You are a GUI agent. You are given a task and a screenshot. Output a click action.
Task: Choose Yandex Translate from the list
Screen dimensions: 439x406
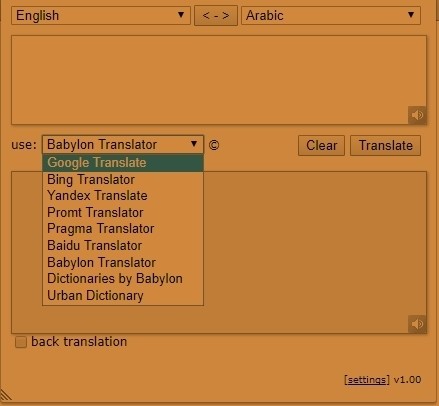pyautogui.click(x=123, y=196)
